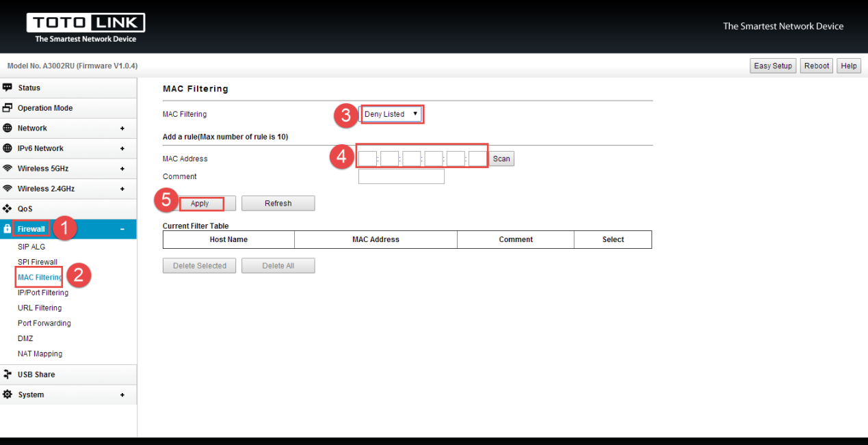
Task: Click the Status speech-bubble icon
Action: pos(8,87)
